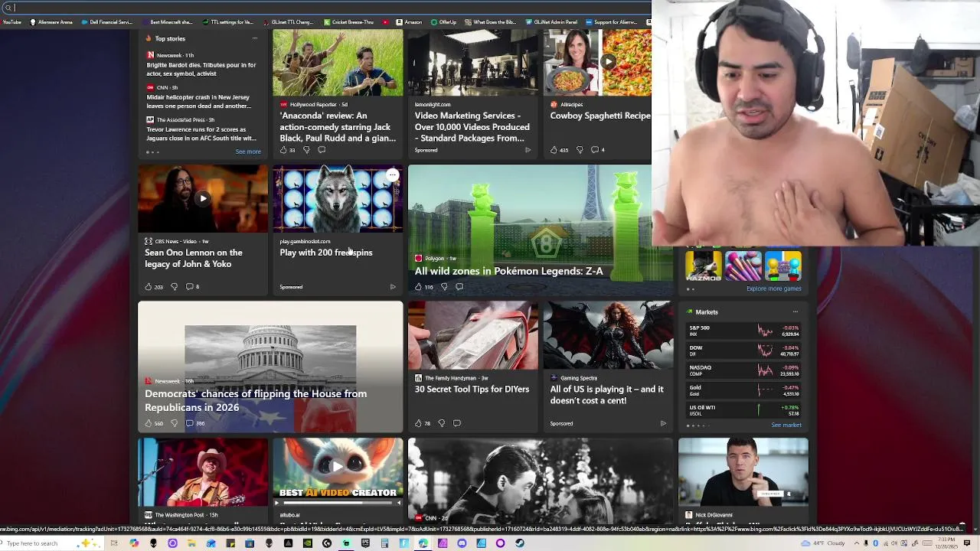Screen dimensions: 980x551
Task: Open Brigitte Bardot dies headline
Action: pos(201,70)
